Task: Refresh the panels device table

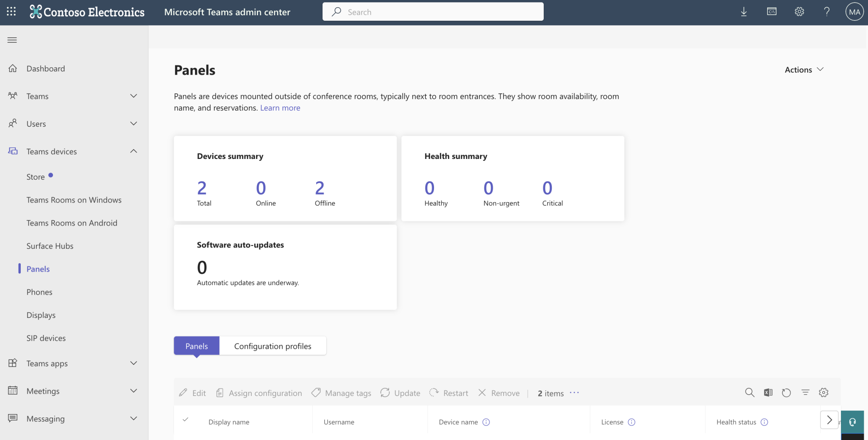Action: coord(787,393)
